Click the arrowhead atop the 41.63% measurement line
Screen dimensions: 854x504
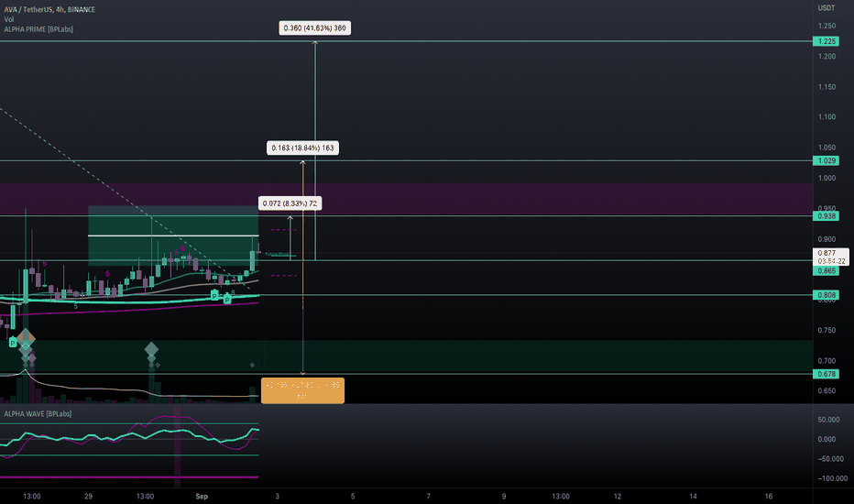315,44
